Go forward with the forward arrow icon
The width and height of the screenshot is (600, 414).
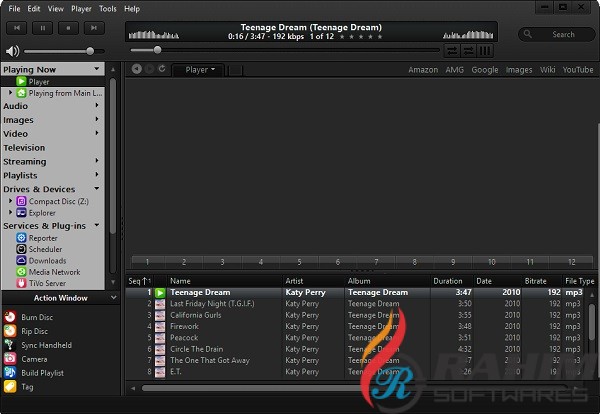[x=150, y=69]
